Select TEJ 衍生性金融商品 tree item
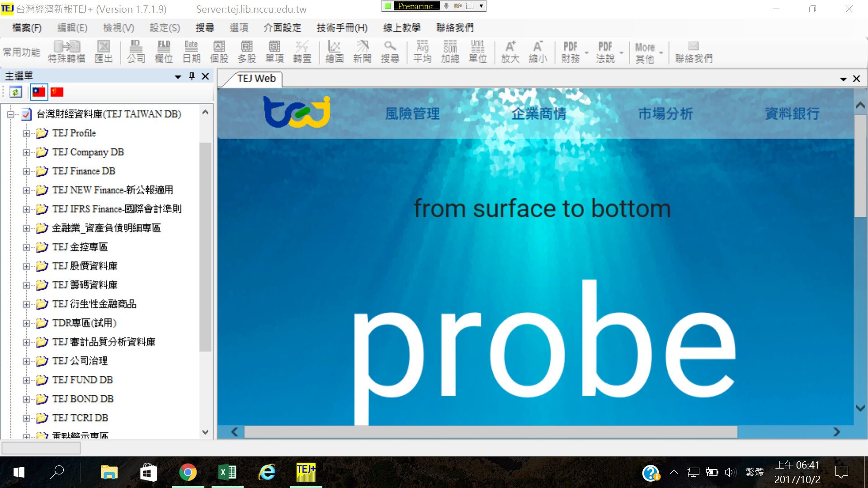Screen dimensions: 868x488 click(94, 304)
